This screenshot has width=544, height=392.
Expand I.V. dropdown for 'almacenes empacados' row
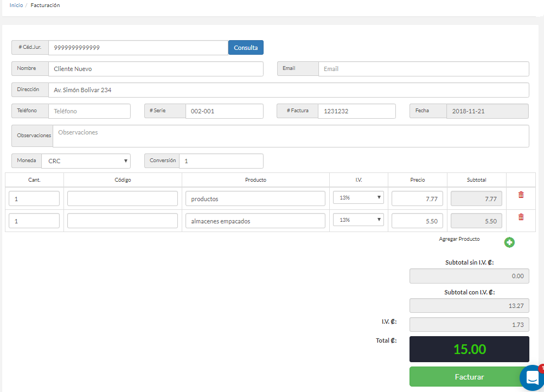point(358,220)
